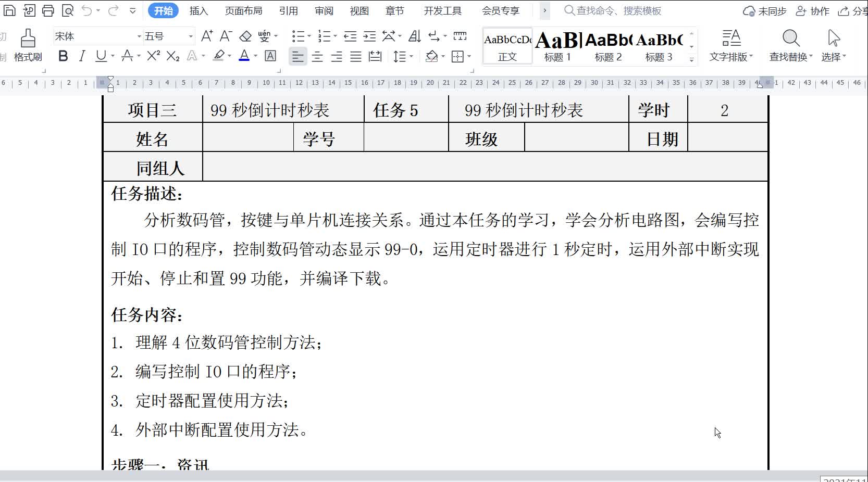This screenshot has height=482, width=868.
Task: Expand the borders dropdown arrow
Action: tap(469, 56)
